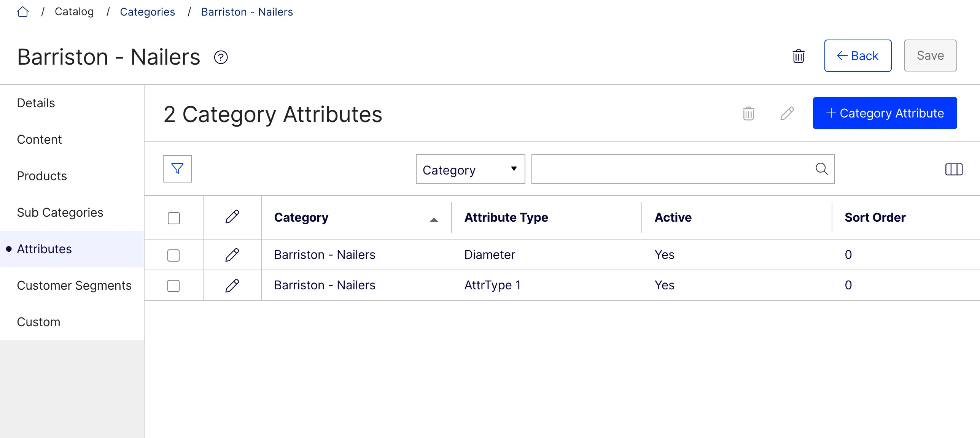Open the Content tab

[72, 140]
